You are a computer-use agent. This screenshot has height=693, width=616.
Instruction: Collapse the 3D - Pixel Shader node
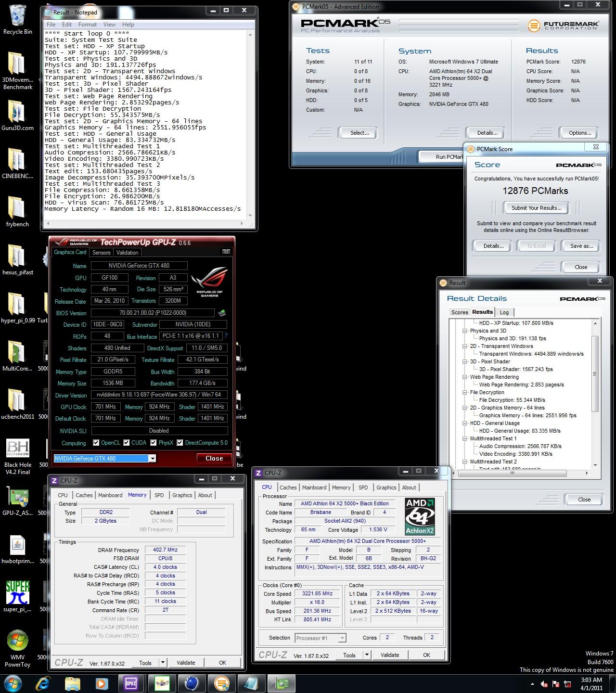pos(465,361)
